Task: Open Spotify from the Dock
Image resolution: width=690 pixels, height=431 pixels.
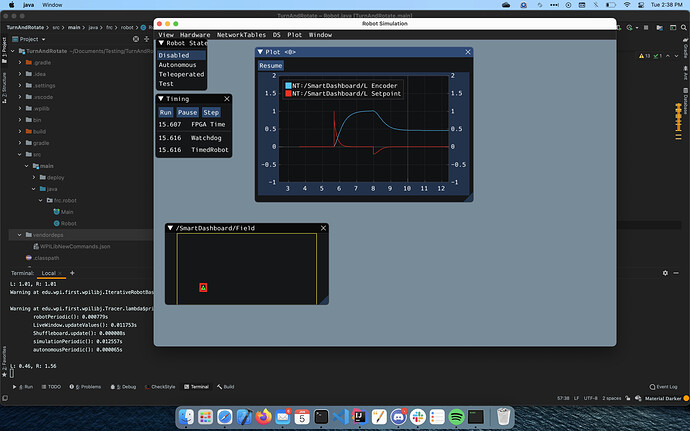Action: click(x=456, y=416)
